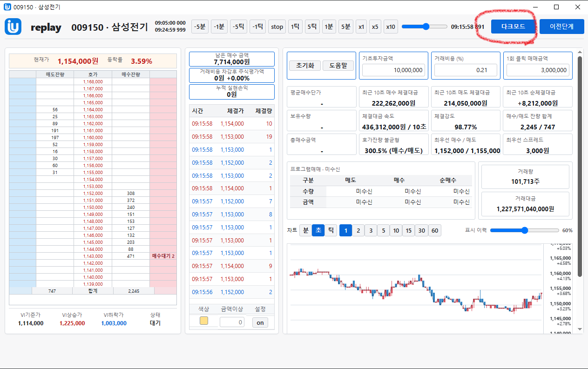Edit the 기초투자금액 input field
Screen dimensions: 588x369
point(393,70)
